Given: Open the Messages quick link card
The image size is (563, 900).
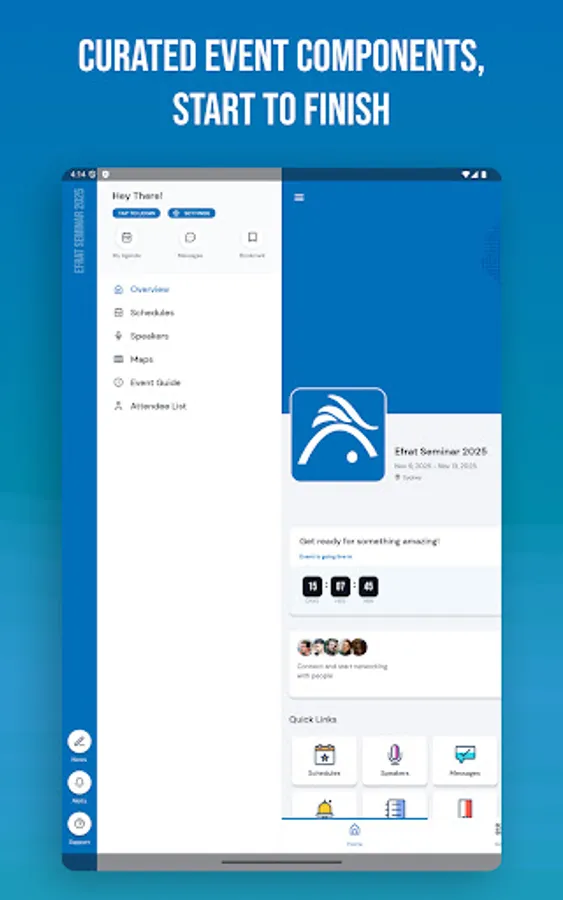Looking at the screenshot, I should coord(465,761).
